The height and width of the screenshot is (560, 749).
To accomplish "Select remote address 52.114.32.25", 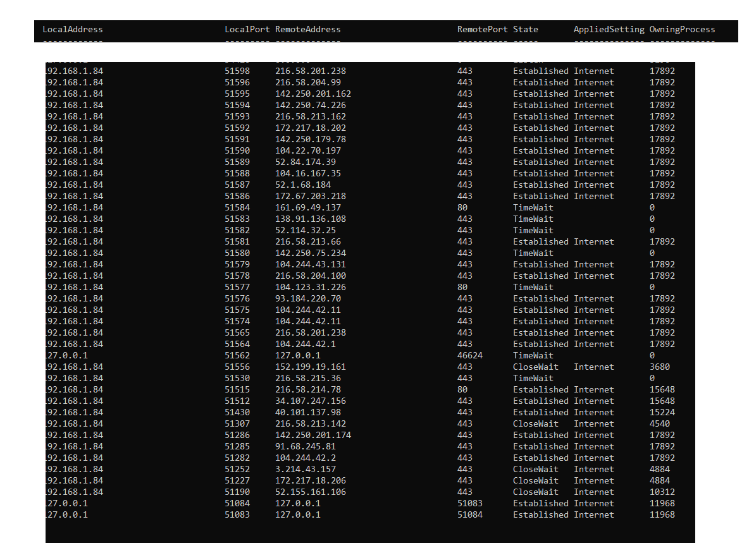I will (306, 231).
